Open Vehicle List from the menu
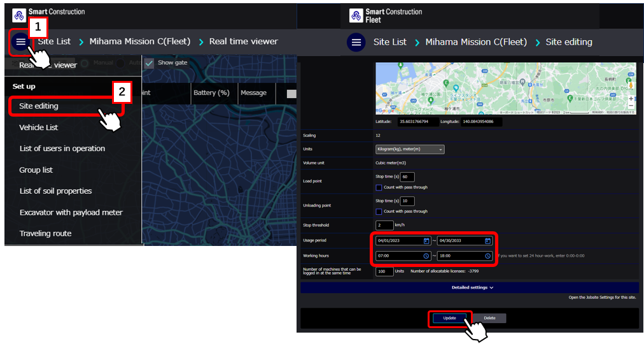This screenshot has height=346, width=644. (x=39, y=127)
